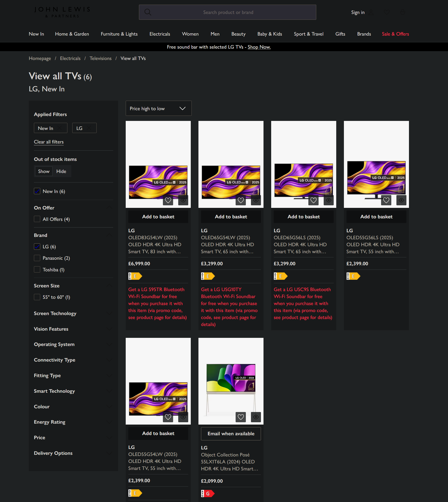Click the account person icon
Screen dimensions: 448x502
pyautogui.click(x=371, y=12)
